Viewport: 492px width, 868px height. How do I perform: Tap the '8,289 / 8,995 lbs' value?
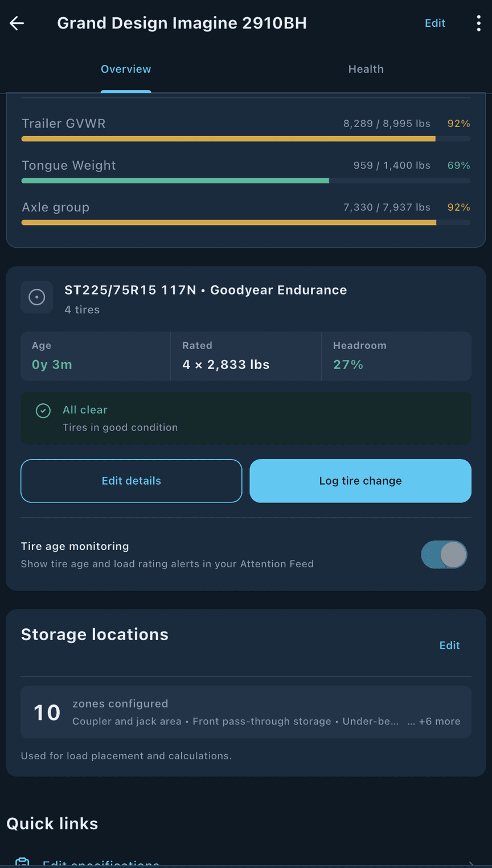pos(387,124)
